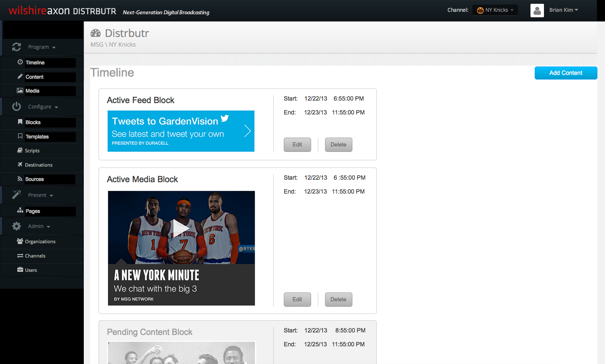Click the wilshireaxon DISTRBUTR logo
The image size is (605, 364).
click(62, 11)
